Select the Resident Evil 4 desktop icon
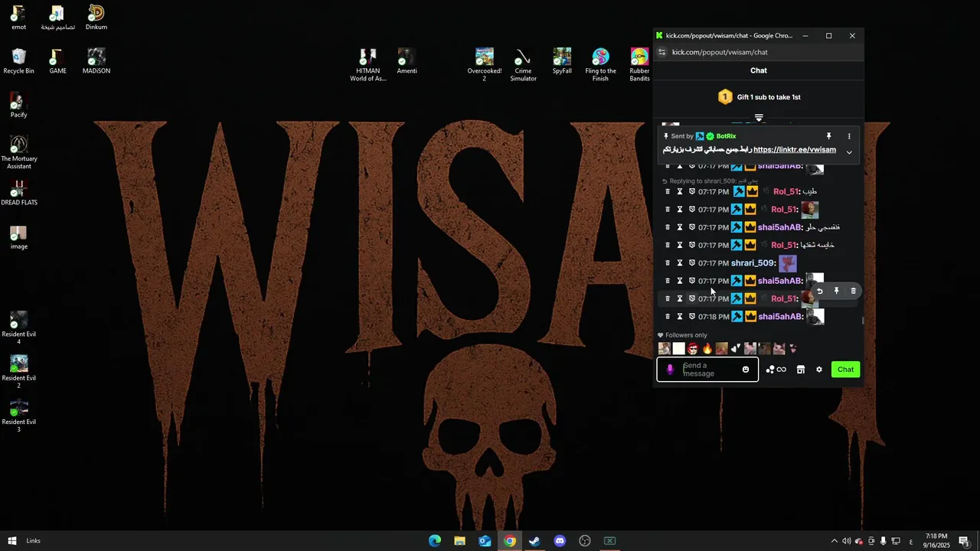 (19, 328)
